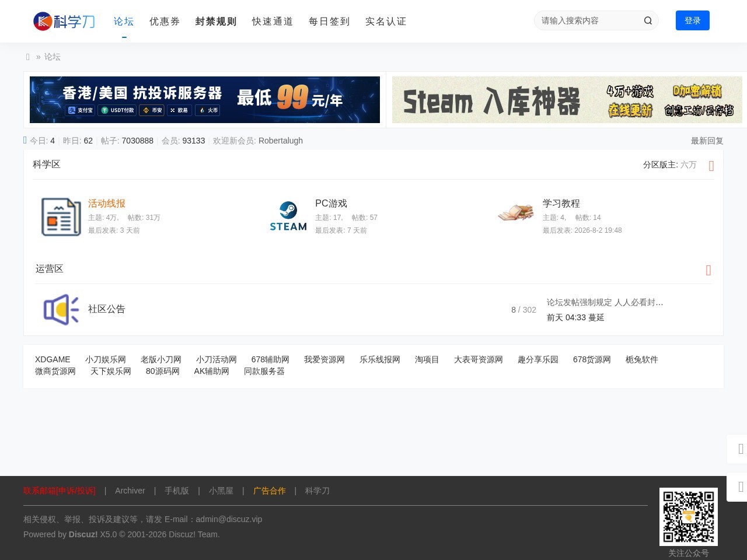The image size is (747, 560).
Task: Click the upper floating side button
Action: tap(738, 449)
